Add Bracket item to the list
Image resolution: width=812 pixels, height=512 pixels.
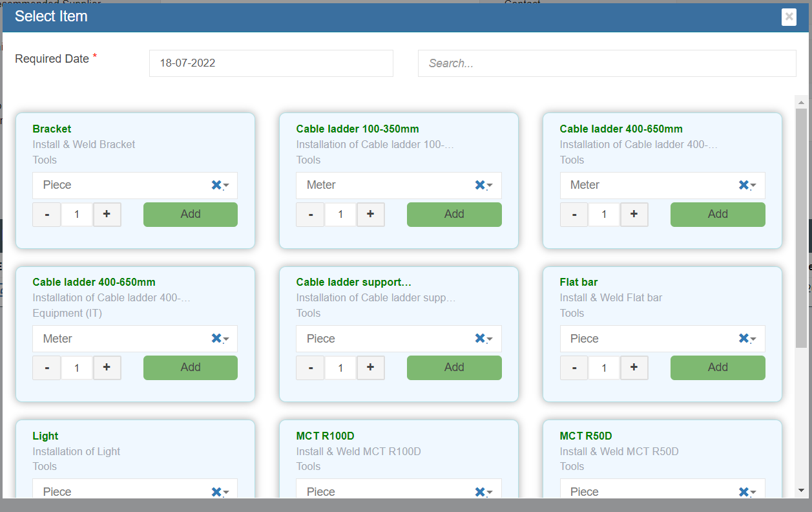(191, 214)
